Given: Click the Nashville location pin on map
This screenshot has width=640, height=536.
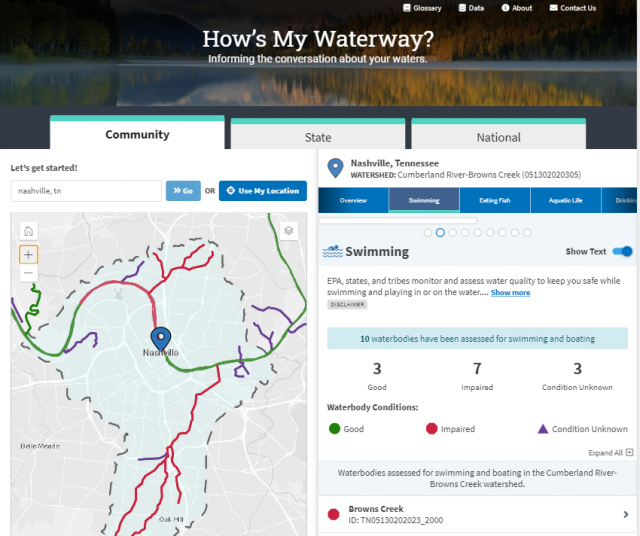Looking at the screenshot, I should 159,338.
